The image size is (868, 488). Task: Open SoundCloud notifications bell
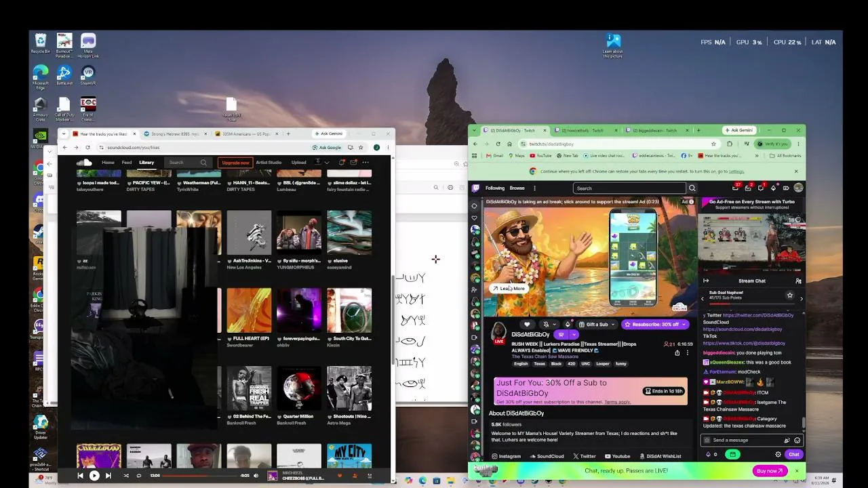point(342,163)
